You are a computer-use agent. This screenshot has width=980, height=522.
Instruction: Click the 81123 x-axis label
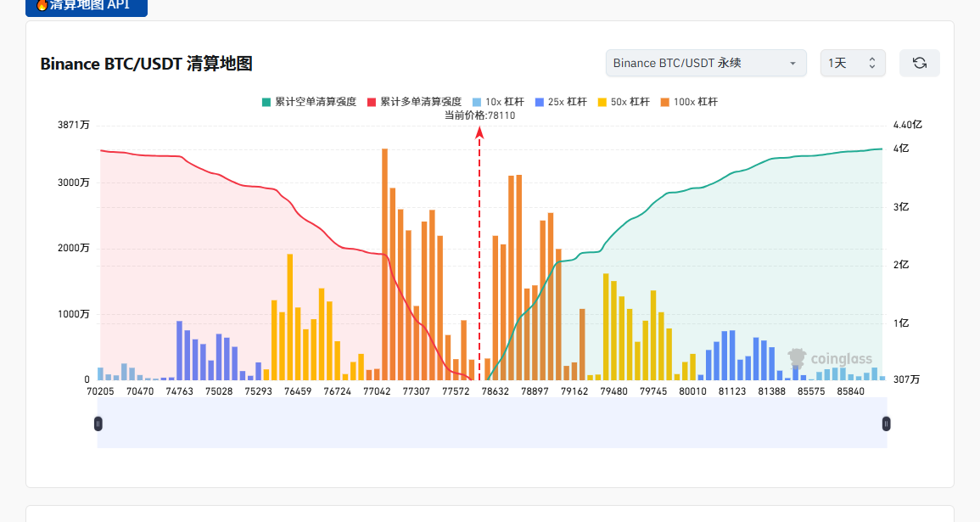coord(732,391)
